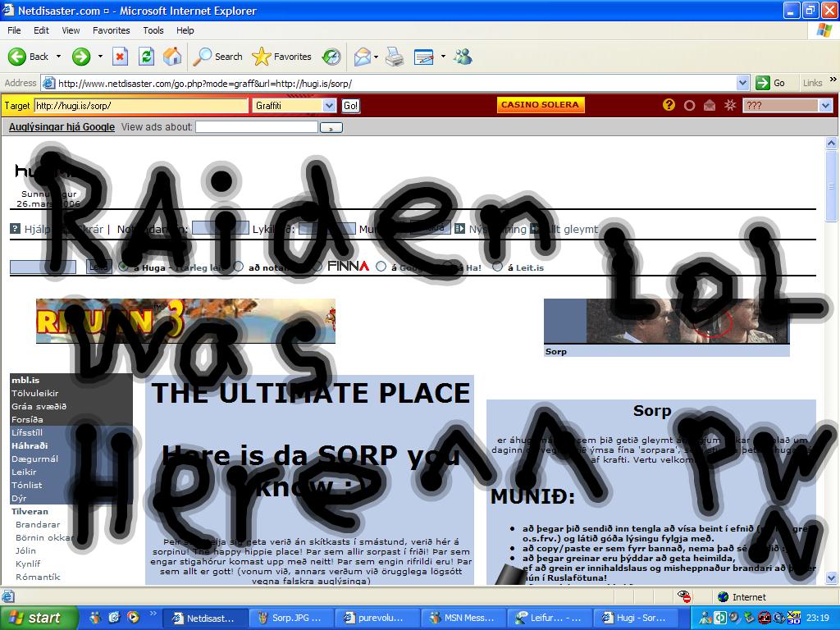Open the Back history dropdown arrow

[x=58, y=57]
